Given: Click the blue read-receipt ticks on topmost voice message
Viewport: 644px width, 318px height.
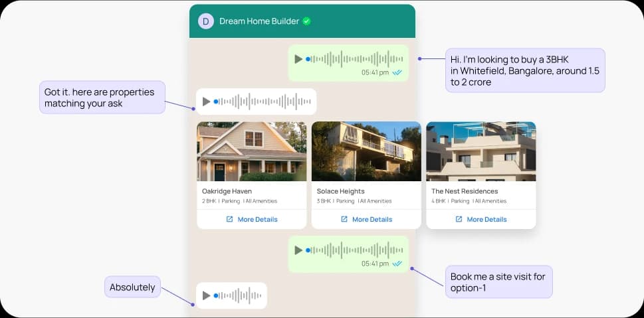Looking at the screenshot, I should click(397, 72).
